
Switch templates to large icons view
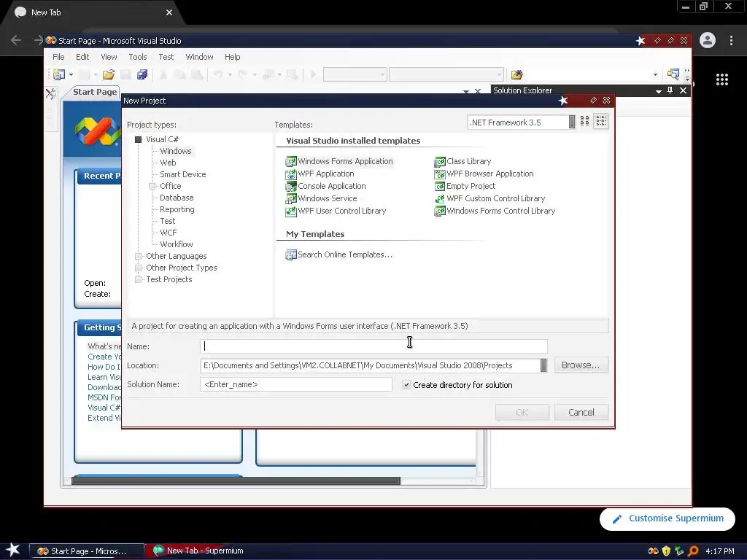point(584,122)
